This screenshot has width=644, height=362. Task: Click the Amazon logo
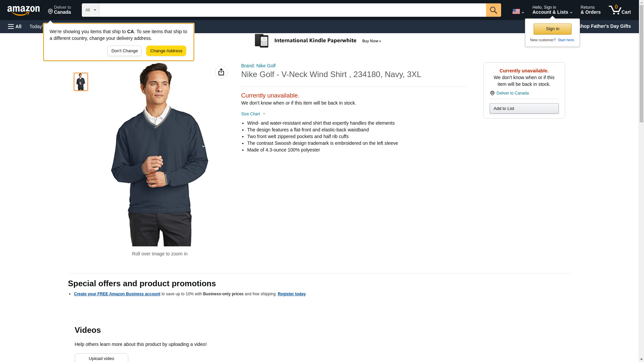pos(23,10)
